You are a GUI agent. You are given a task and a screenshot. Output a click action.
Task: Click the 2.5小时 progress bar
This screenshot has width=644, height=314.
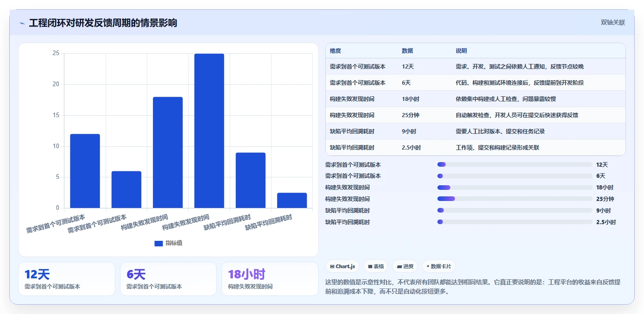(x=515, y=222)
